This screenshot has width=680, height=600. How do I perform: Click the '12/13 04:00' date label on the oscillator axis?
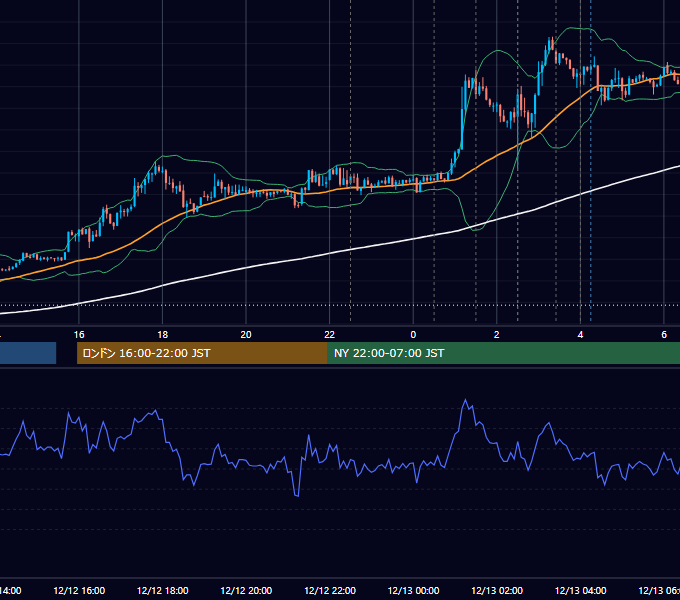[x=580, y=590]
